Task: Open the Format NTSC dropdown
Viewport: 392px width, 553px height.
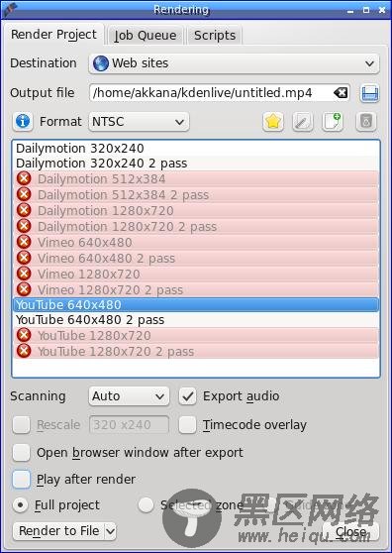Action: click(x=139, y=122)
